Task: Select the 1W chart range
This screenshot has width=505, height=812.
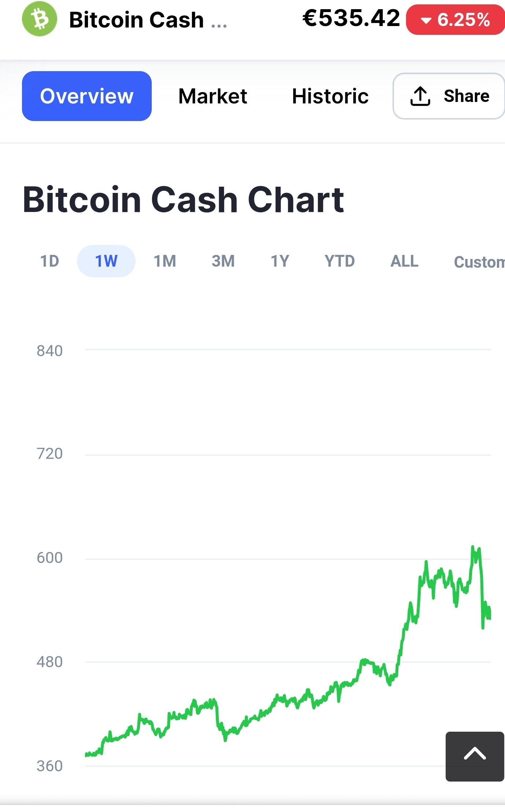Action: [106, 261]
